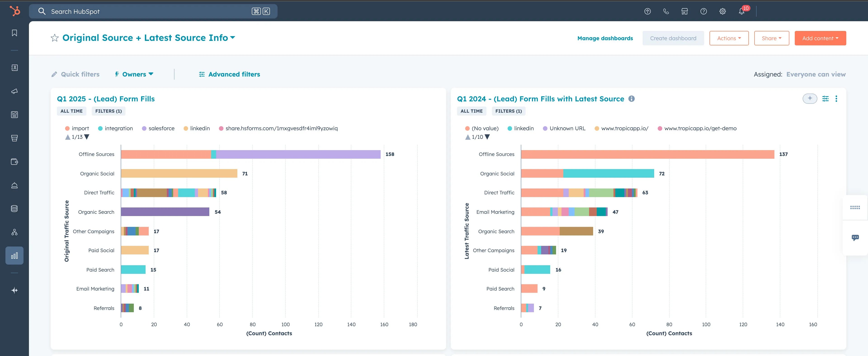Open the reporting bar-chart sidebar icon
The width and height of the screenshot is (868, 356).
(14, 255)
